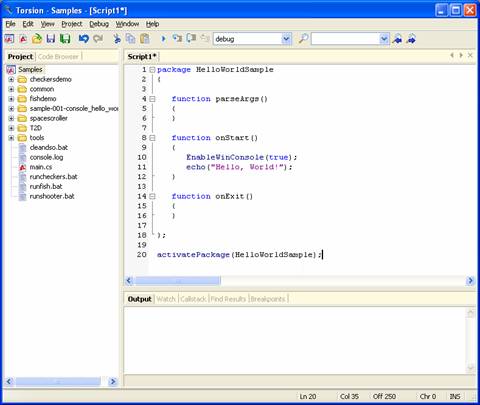
Task: Click the editor horizontal scrollbar thumb
Action: click(x=177, y=281)
